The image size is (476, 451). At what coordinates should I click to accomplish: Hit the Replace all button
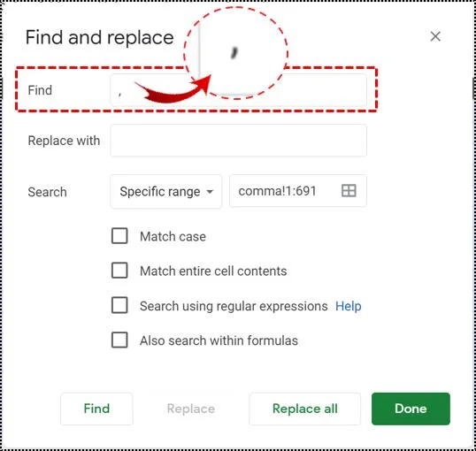click(x=304, y=409)
